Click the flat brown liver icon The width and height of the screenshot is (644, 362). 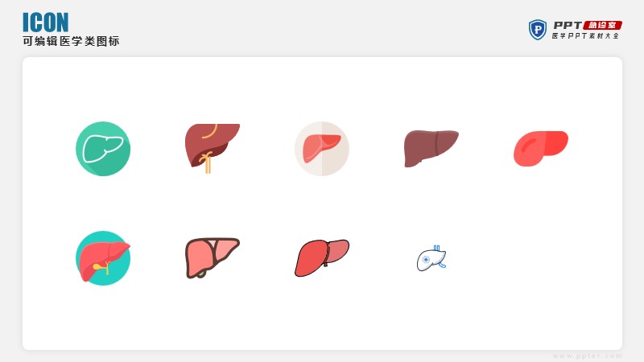(431, 149)
